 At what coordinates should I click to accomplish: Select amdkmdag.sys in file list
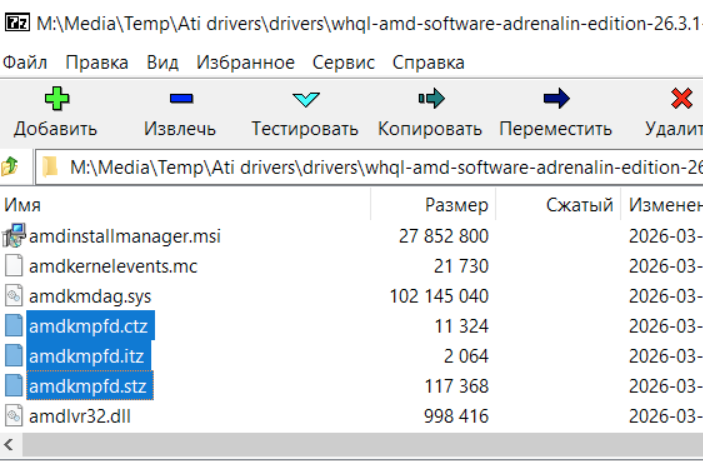pos(90,296)
